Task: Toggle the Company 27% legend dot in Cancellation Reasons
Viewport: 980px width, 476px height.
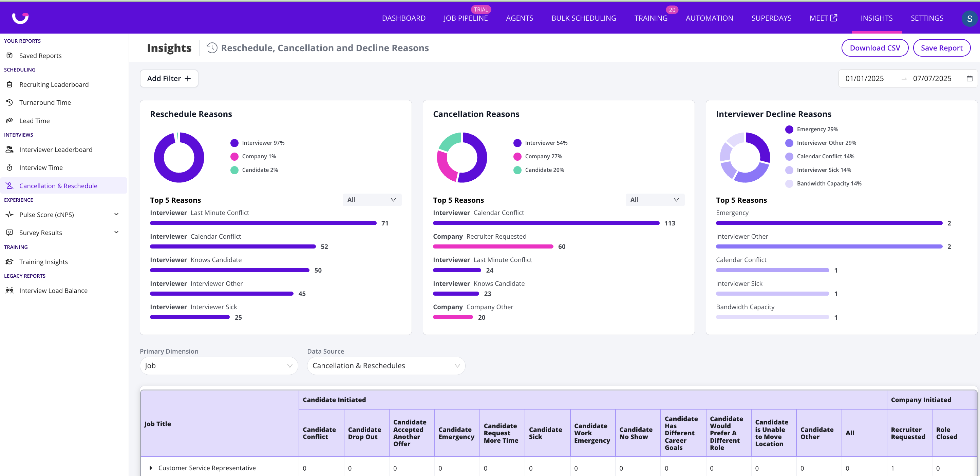Action: [517, 157]
